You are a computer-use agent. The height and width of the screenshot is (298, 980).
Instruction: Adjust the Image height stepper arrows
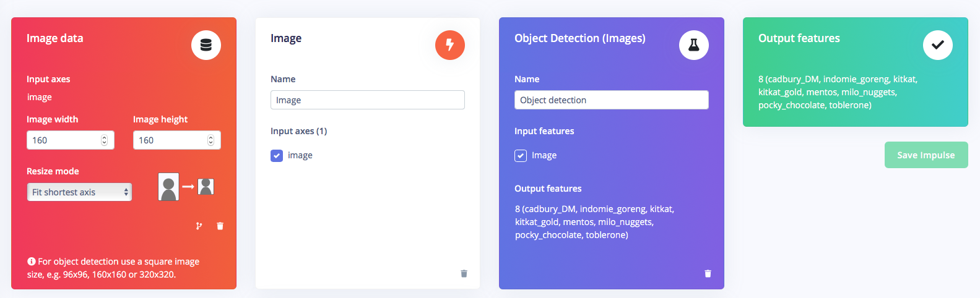pyautogui.click(x=210, y=140)
